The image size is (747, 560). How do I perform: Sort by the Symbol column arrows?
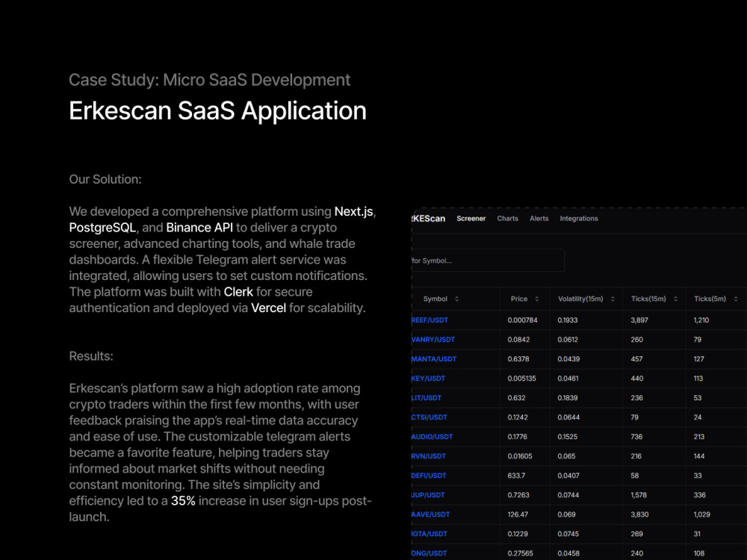point(456,299)
